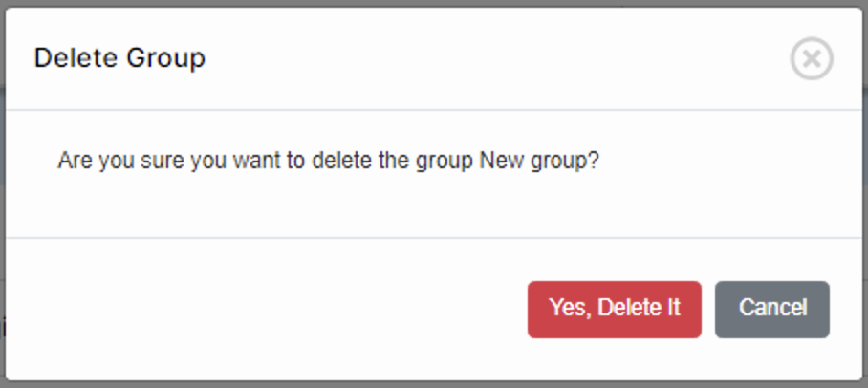Click the red Yes, Delete It button
Viewport: 868px width, 388px height.
[614, 309]
